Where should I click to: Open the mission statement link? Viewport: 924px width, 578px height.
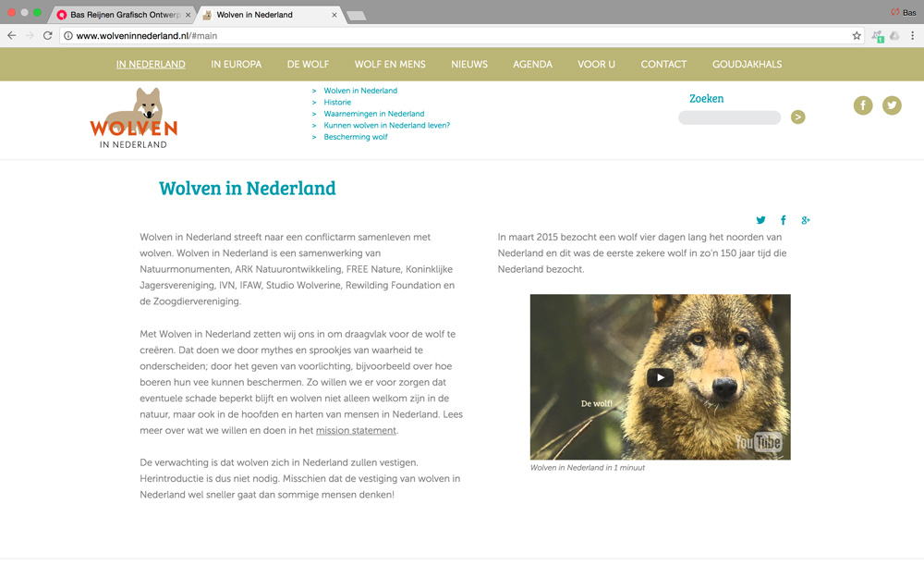(356, 429)
